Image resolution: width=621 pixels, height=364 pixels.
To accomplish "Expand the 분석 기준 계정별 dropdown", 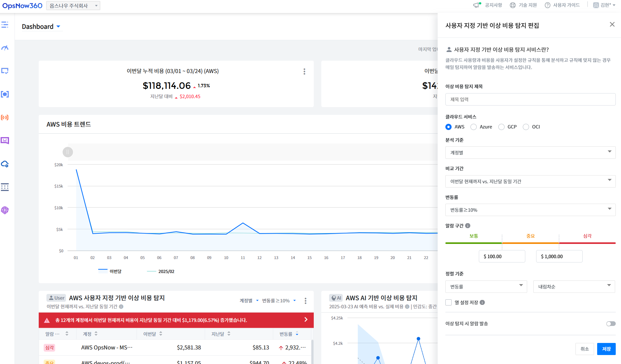I will [530, 153].
